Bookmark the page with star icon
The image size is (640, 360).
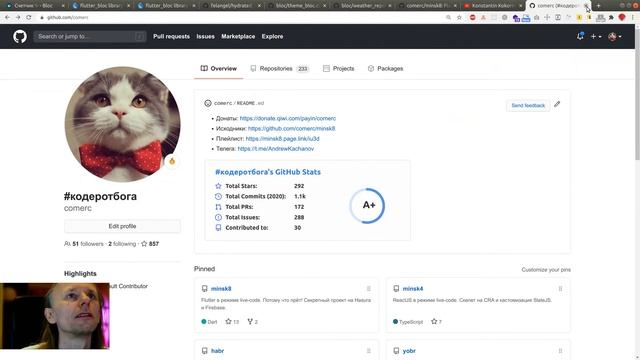[x=459, y=18]
